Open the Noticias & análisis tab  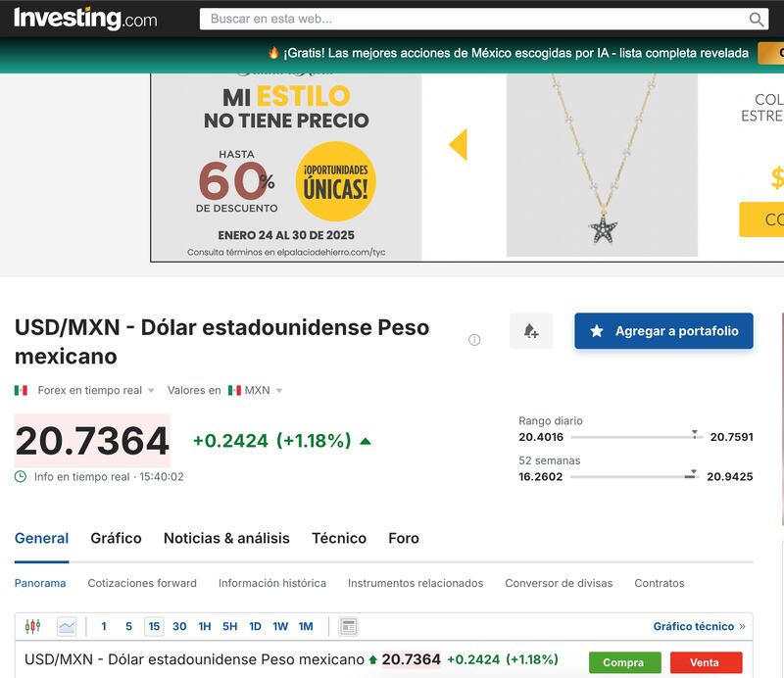pos(226,538)
